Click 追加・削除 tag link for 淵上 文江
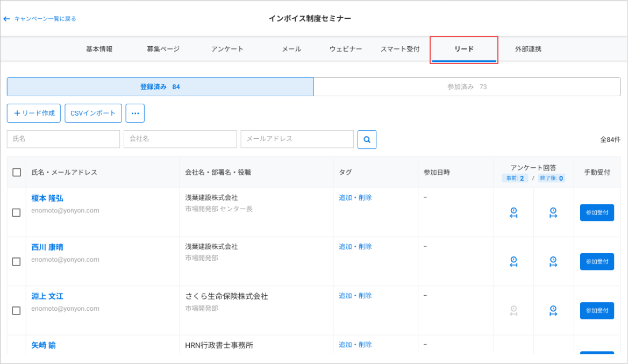This screenshot has height=364, width=628. (355, 296)
